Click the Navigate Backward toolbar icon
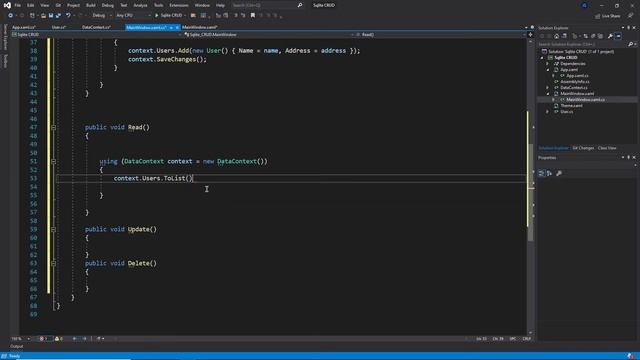Viewport: 640px width, 360px height. 11,16
